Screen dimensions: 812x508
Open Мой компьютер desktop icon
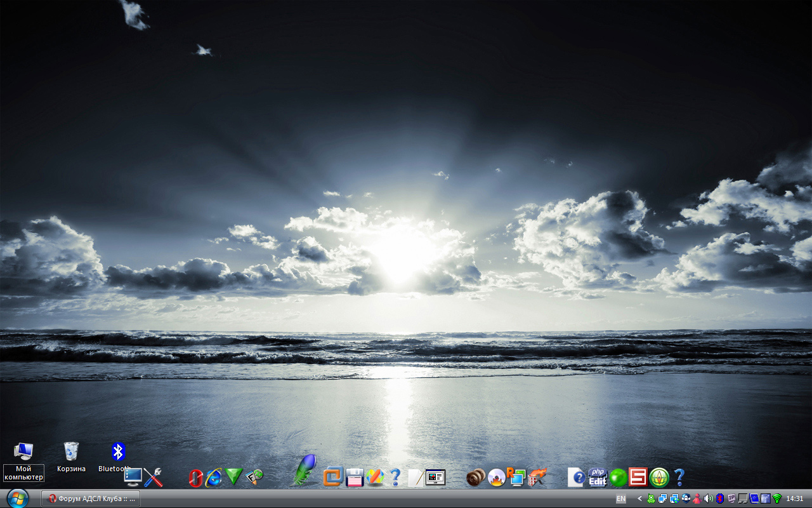(x=23, y=452)
